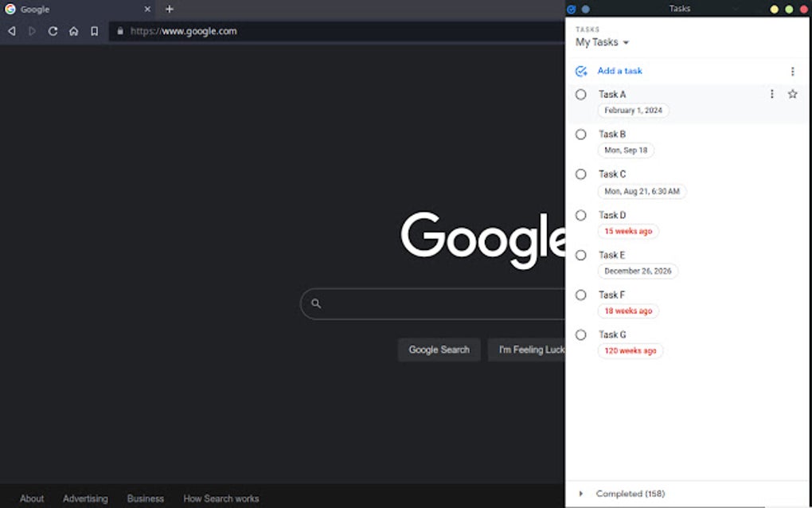Open a new browser tab
The width and height of the screenshot is (812, 508).
(168, 9)
